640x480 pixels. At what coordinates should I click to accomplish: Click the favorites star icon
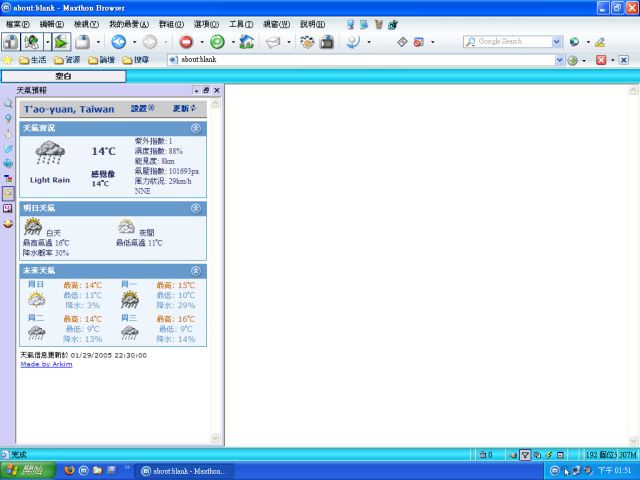click(x=8, y=60)
